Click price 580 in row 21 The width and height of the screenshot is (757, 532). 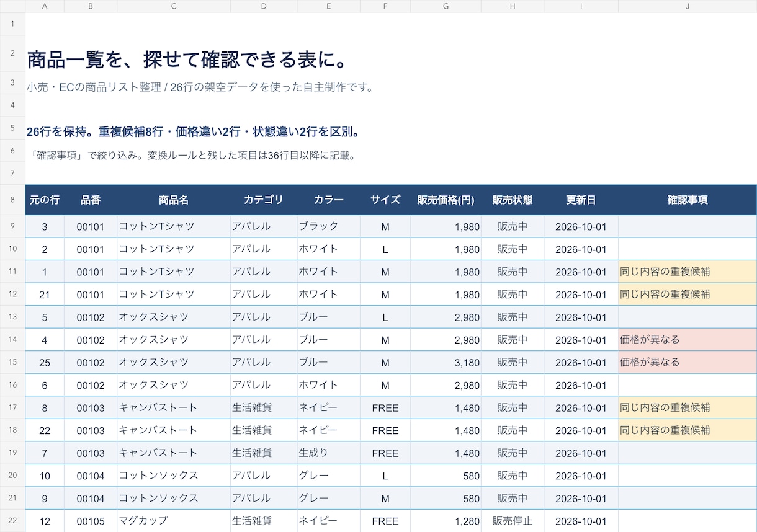click(x=446, y=498)
